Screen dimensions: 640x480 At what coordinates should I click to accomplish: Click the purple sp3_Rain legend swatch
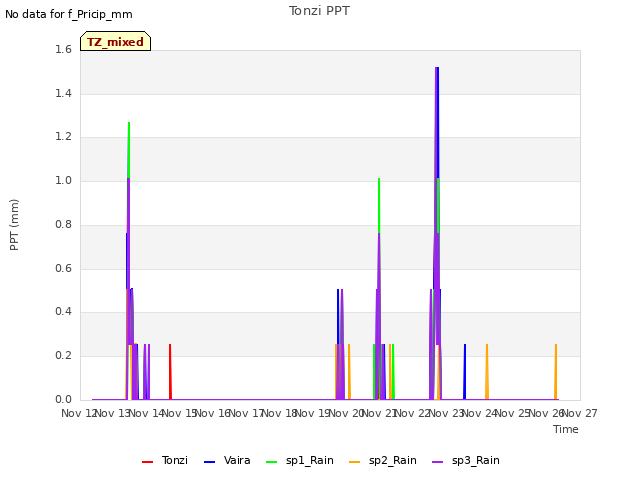coord(438,462)
